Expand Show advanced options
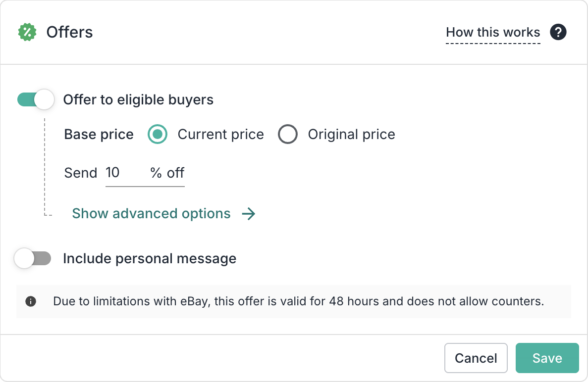Image resolution: width=588 pixels, height=382 pixels. tap(151, 214)
